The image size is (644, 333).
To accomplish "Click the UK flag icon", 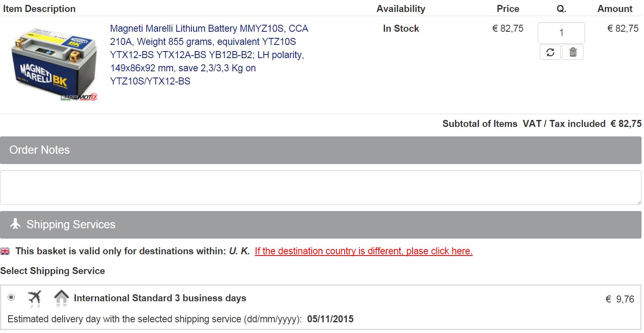I will coord(5,251).
